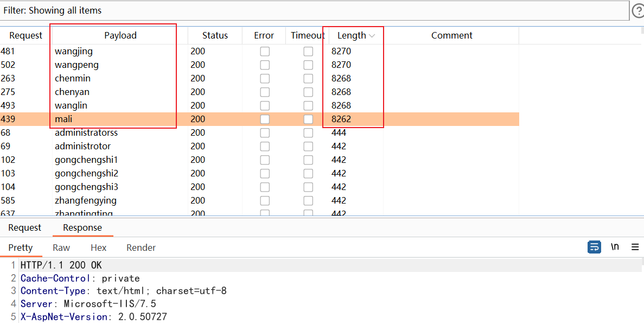Click the Comment column header
The width and height of the screenshot is (644, 323).
451,36
